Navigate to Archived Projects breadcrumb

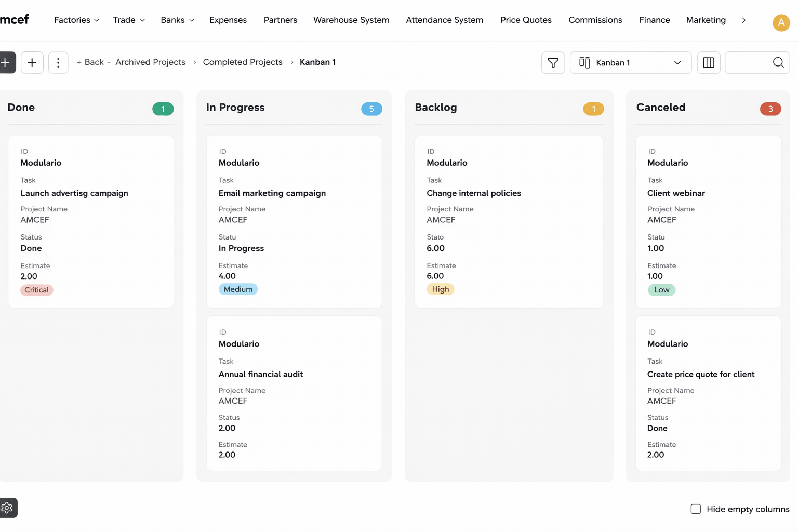tap(150, 62)
